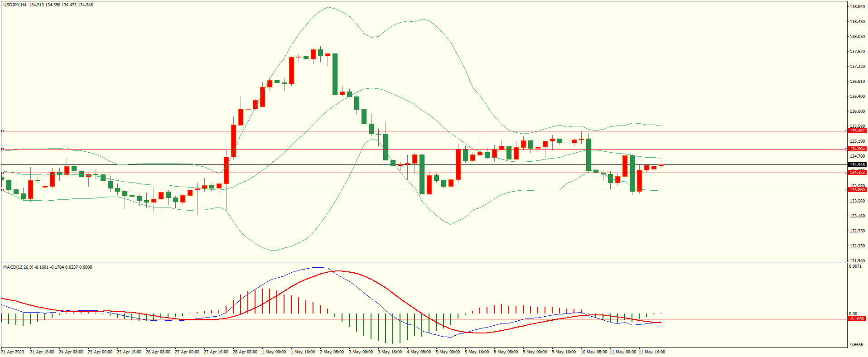Grab the left handle of the 135.462 line

tap(2, 131)
